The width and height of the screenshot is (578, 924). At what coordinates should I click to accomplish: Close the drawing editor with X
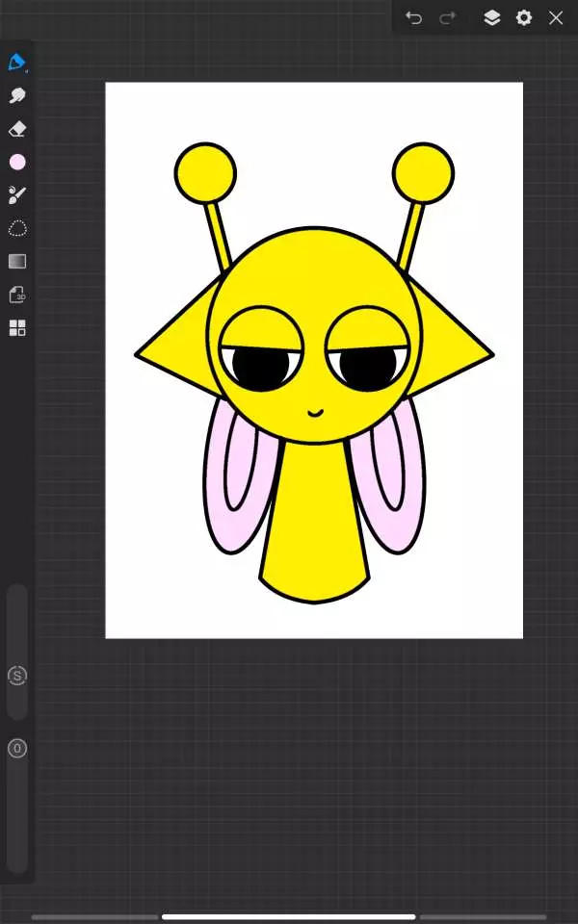point(556,17)
